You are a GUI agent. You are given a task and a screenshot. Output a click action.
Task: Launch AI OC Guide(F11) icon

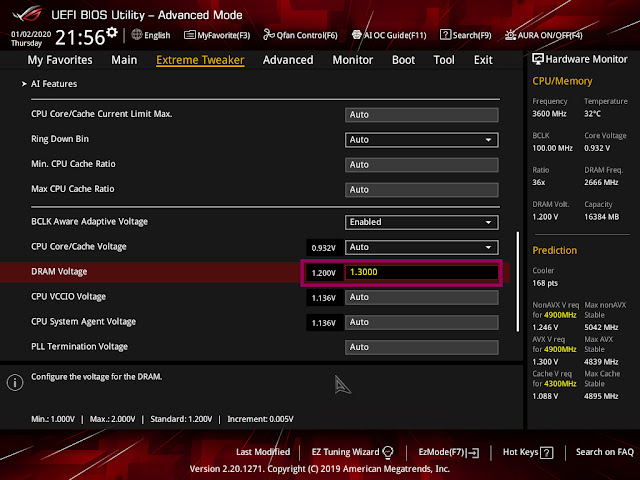(356, 35)
